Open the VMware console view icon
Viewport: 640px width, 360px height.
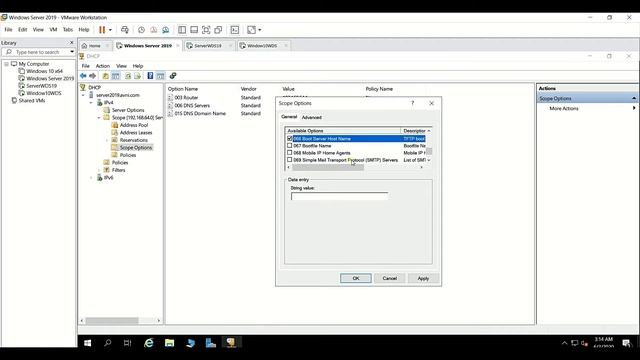coord(235,30)
